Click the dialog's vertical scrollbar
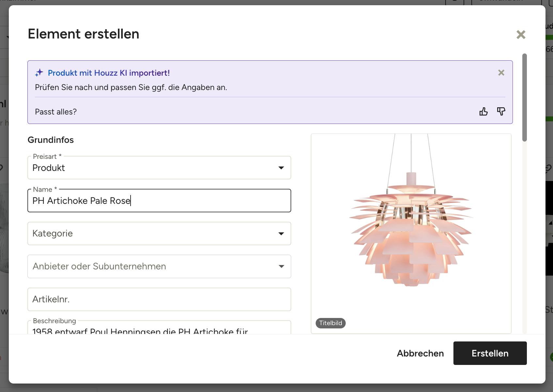Screen dimensions: 553x392 [525, 98]
